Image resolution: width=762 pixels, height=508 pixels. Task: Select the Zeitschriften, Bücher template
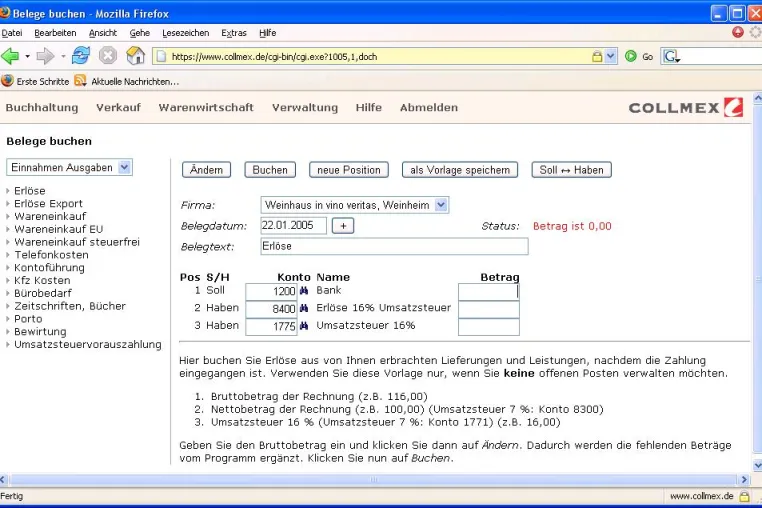(70, 306)
